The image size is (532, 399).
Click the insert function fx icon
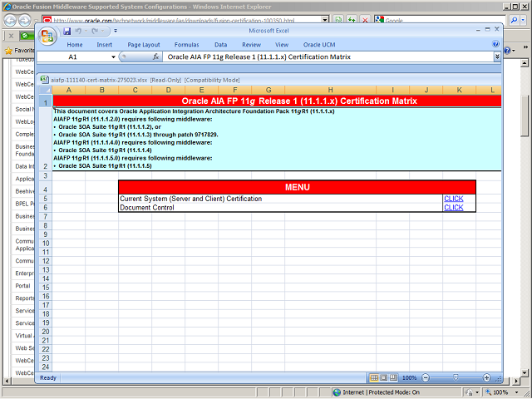[155, 57]
